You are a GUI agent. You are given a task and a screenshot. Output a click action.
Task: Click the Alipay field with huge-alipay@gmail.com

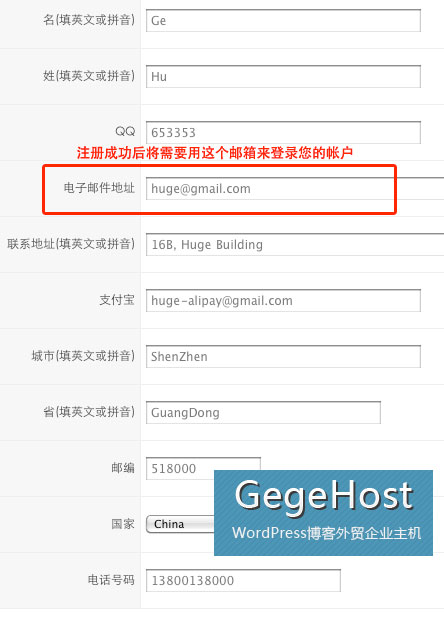click(283, 300)
